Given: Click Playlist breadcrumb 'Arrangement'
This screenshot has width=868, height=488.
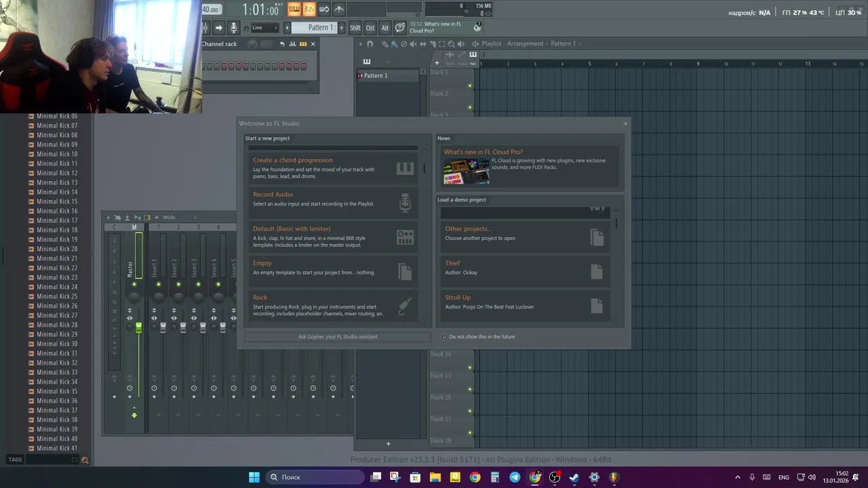Looking at the screenshot, I should pyautogui.click(x=526, y=44).
